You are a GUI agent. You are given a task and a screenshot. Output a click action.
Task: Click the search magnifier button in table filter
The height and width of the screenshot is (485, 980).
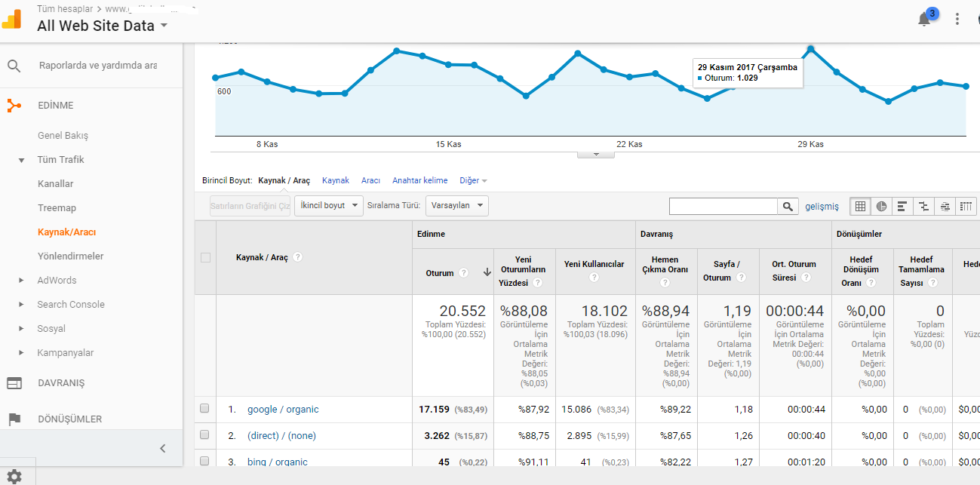[x=788, y=206]
